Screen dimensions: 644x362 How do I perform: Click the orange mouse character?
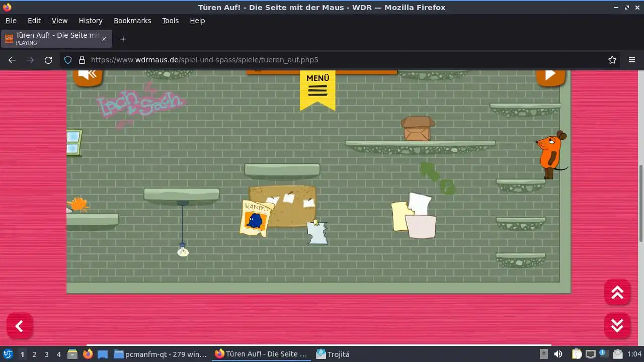click(551, 154)
